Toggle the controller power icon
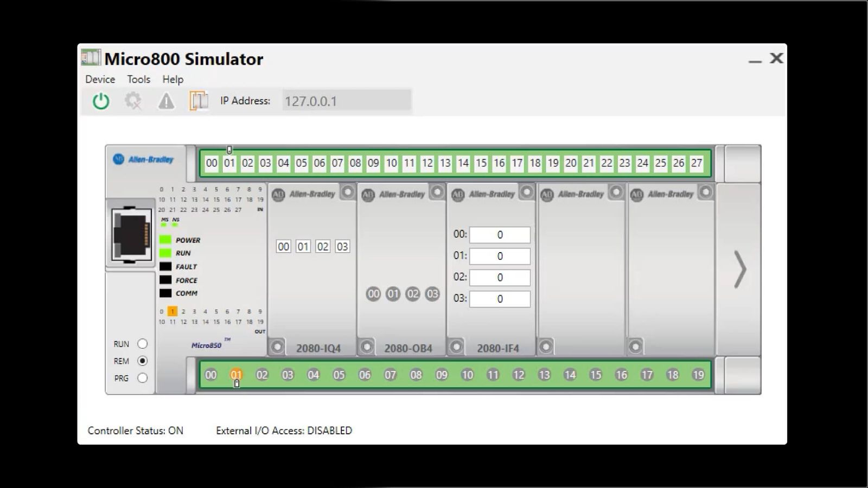The image size is (868, 488). (x=100, y=101)
